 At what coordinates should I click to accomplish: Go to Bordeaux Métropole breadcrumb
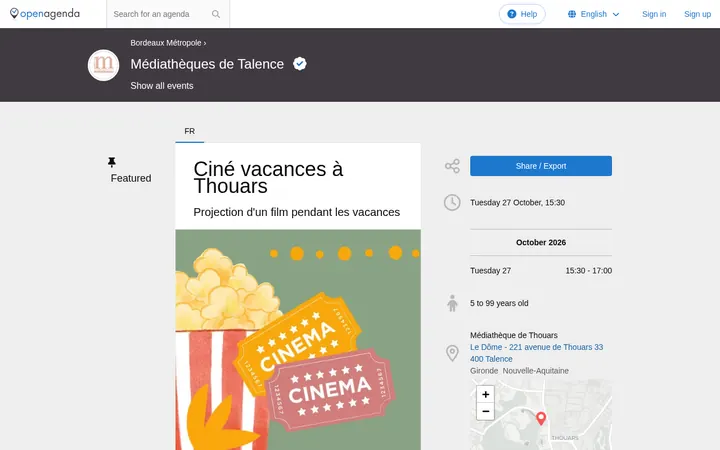[x=166, y=43]
